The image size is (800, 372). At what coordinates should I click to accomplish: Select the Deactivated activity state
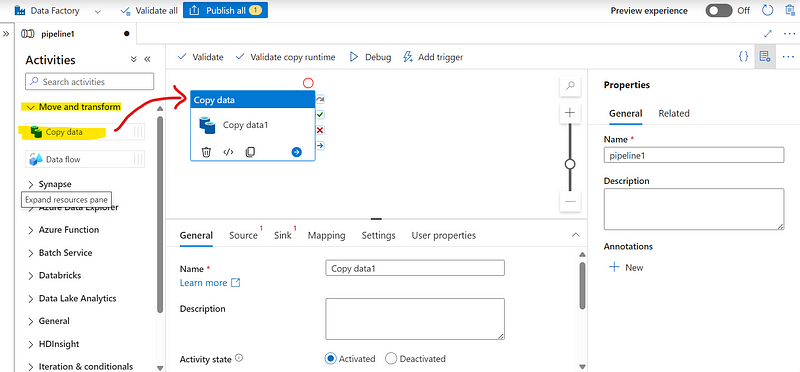391,359
